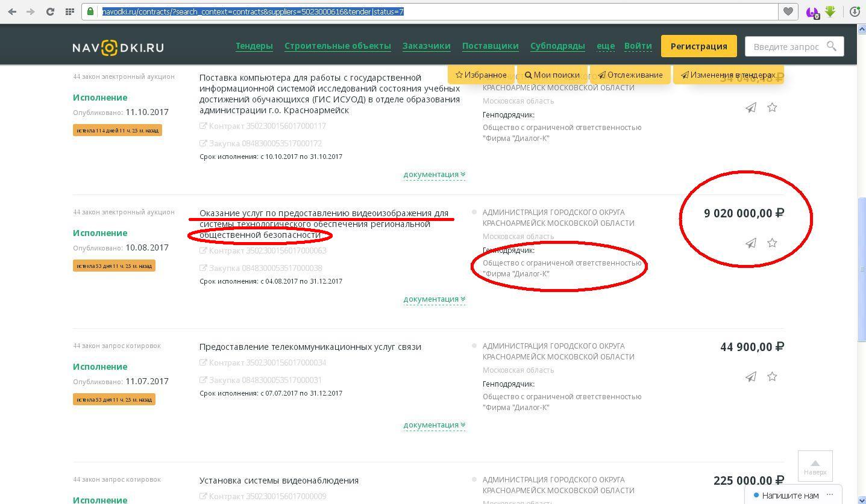Click the Наверх scroll-to-top button

tap(815, 466)
